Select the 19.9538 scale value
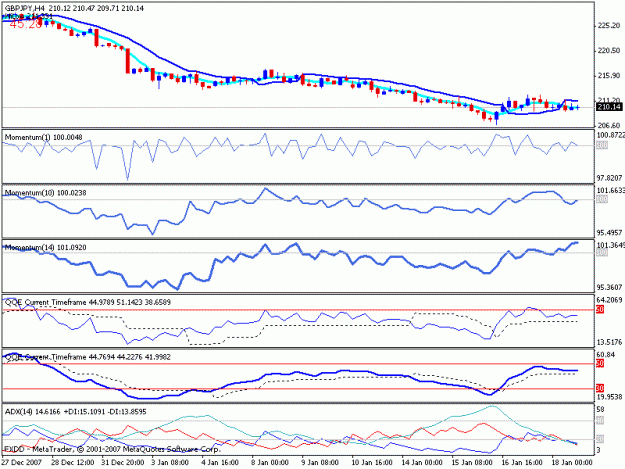 (x=609, y=397)
